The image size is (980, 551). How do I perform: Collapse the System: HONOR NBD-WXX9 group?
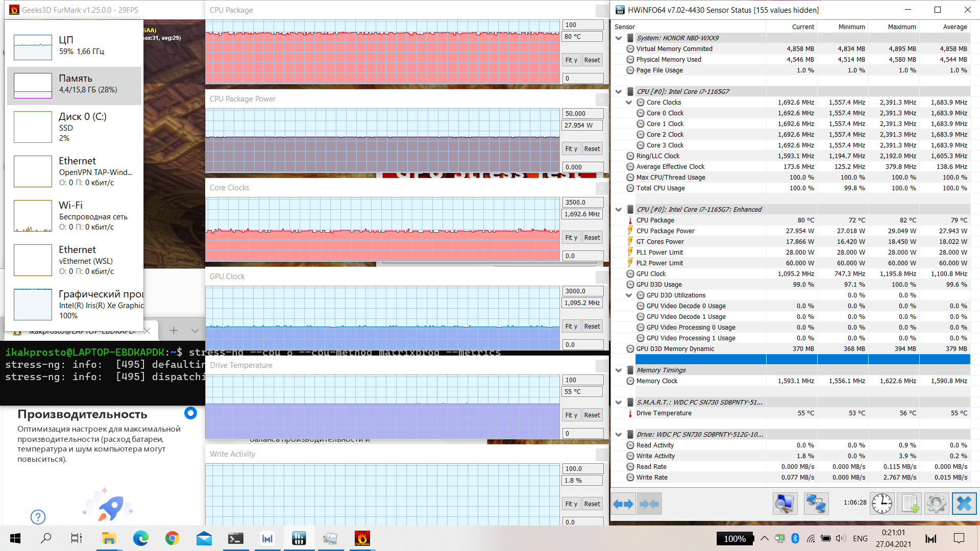point(619,38)
